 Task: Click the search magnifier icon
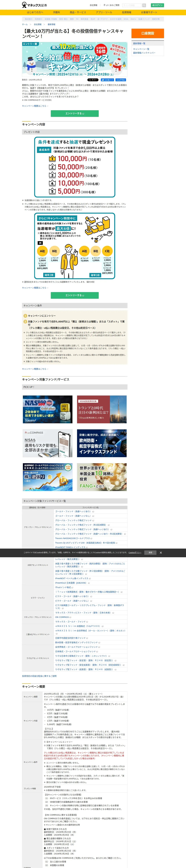(x=144, y=5)
